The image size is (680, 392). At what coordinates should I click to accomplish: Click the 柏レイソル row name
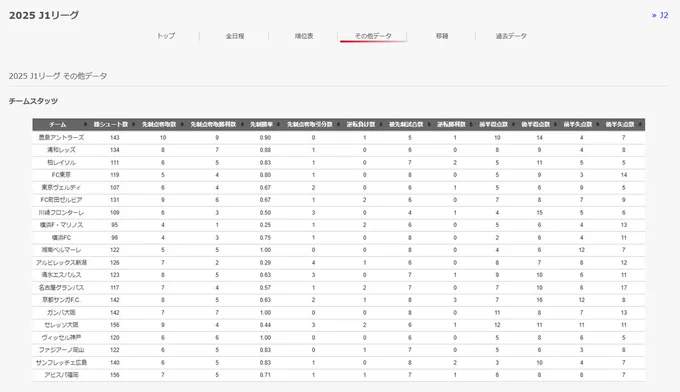click(61, 163)
